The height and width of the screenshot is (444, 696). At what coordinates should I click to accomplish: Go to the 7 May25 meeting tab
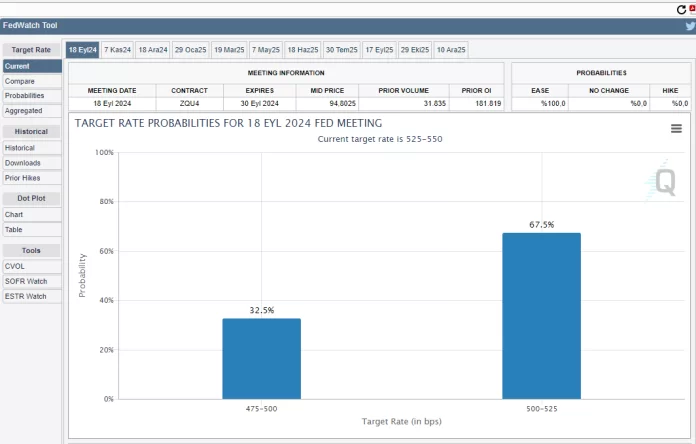266,49
